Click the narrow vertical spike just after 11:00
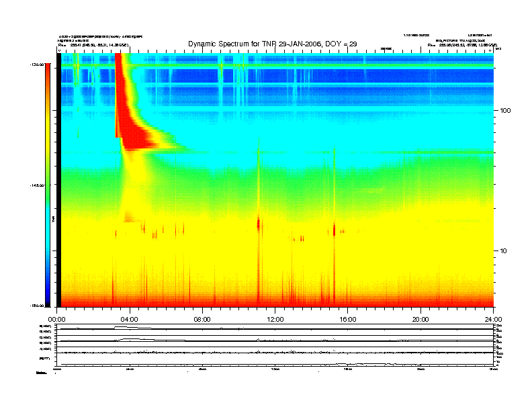Screen dimensions: 532x411 click(259, 220)
